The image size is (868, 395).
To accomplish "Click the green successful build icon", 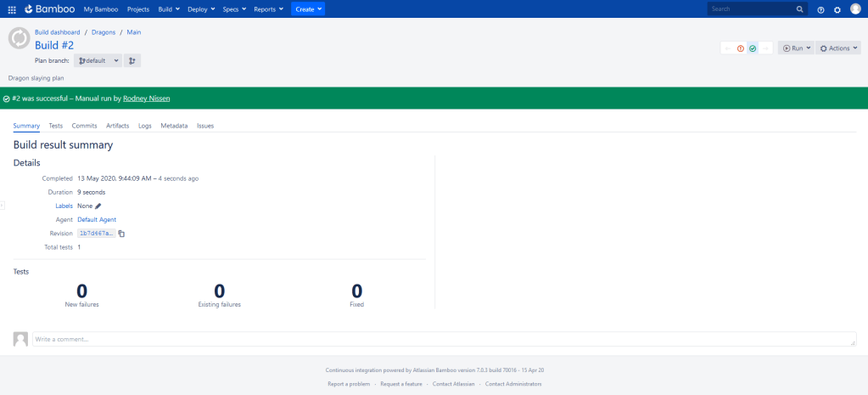I will [752, 48].
